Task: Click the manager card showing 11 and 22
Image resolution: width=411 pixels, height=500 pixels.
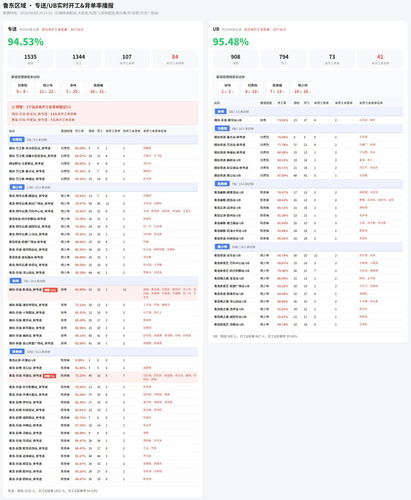Action: tap(48, 88)
